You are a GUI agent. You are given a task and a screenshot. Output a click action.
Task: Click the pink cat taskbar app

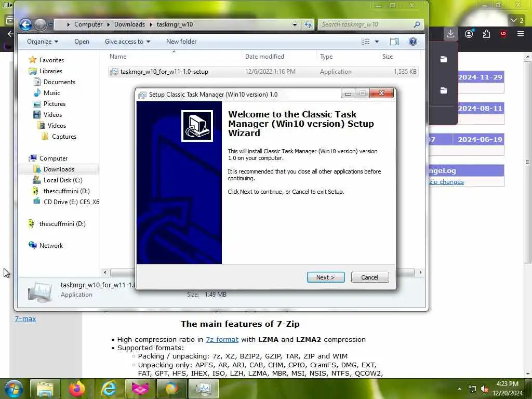click(140, 389)
